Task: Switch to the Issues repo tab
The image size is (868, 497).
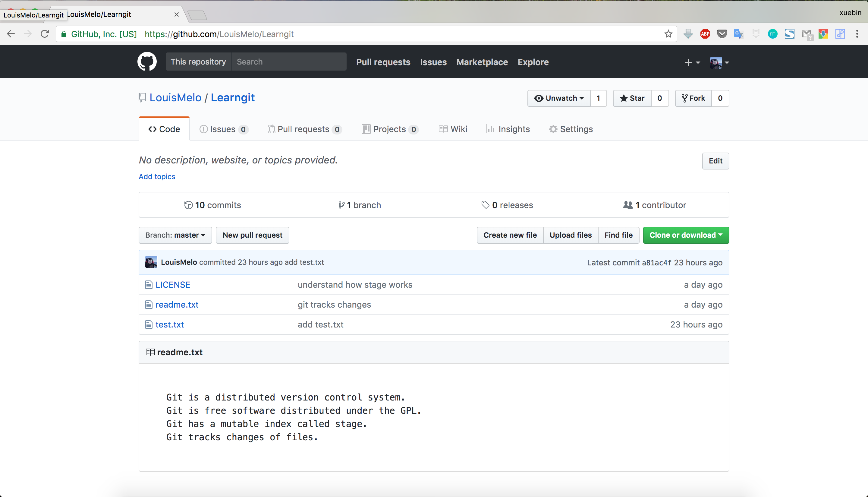Action: point(224,129)
